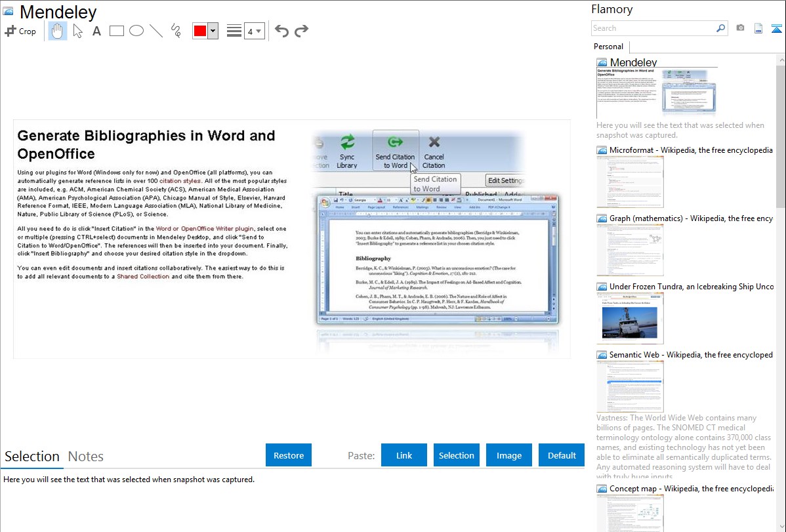Image resolution: width=786 pixels, height=532 pixels.
Task: Click the scrollbar down arrow in sidebar
Action: tap(781, 527)
